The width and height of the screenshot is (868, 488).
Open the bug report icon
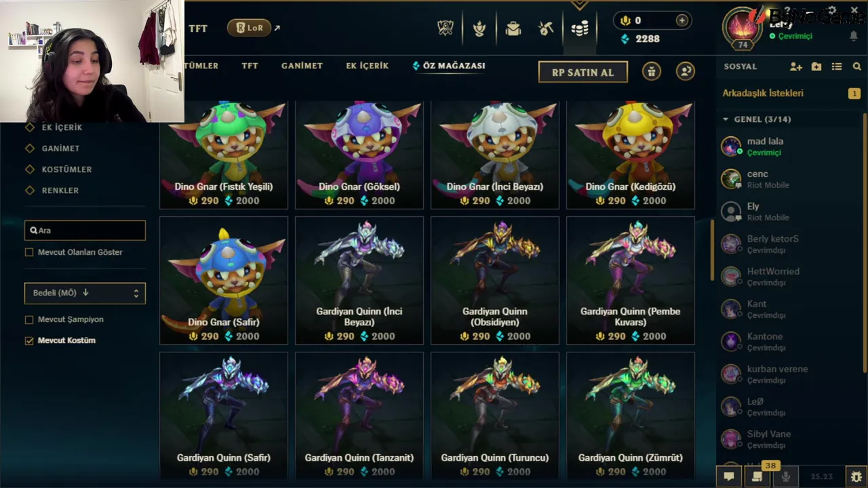856,476
